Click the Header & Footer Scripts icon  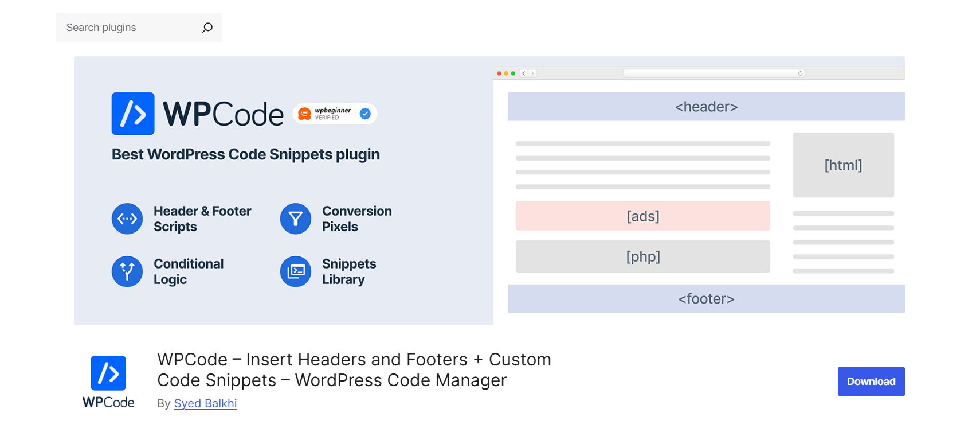pyautogui.click(x=127, y=219)
